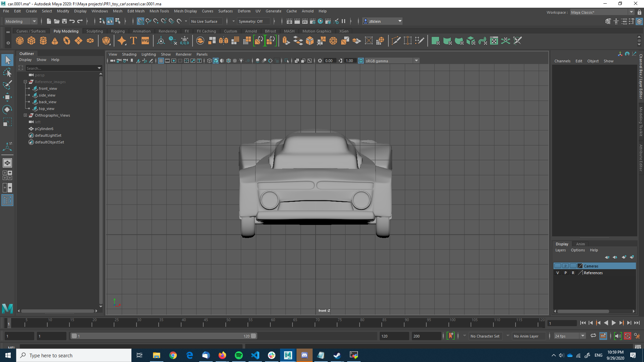Activate the Move tool in toolbox
This screenshot has height=362, width=644.
point(7,98)
